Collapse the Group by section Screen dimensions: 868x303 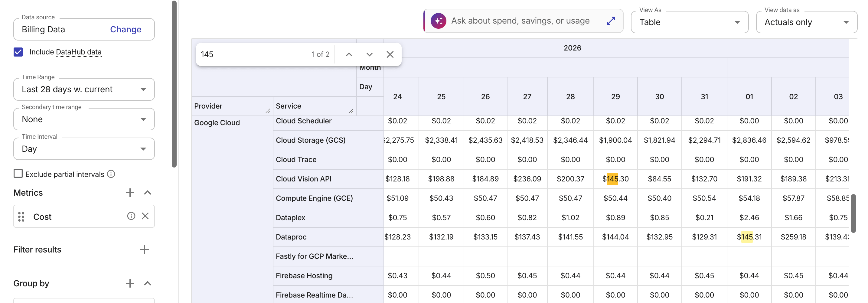click(x=147, y=283)
